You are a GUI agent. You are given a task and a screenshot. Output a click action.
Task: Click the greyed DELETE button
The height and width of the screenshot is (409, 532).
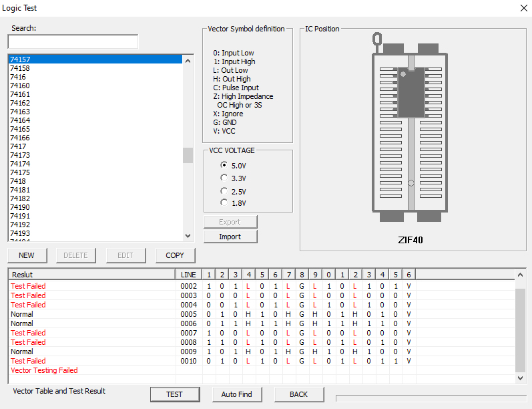click(76, 255)
